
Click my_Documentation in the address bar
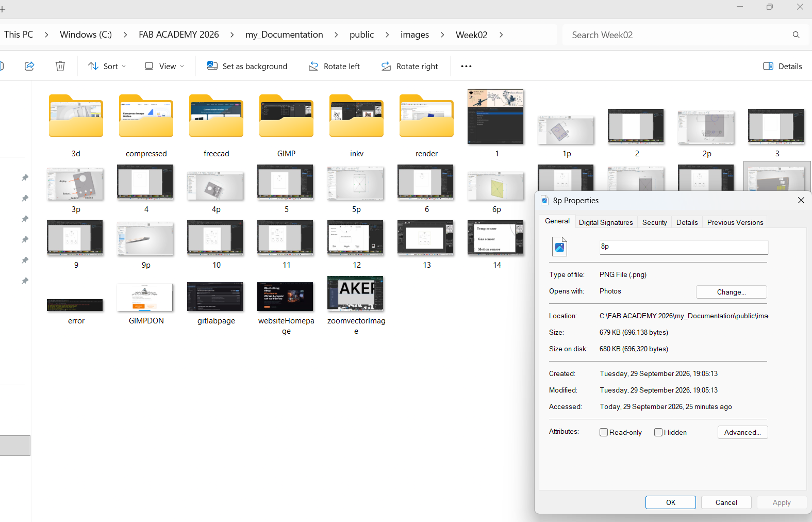(284, 35)
